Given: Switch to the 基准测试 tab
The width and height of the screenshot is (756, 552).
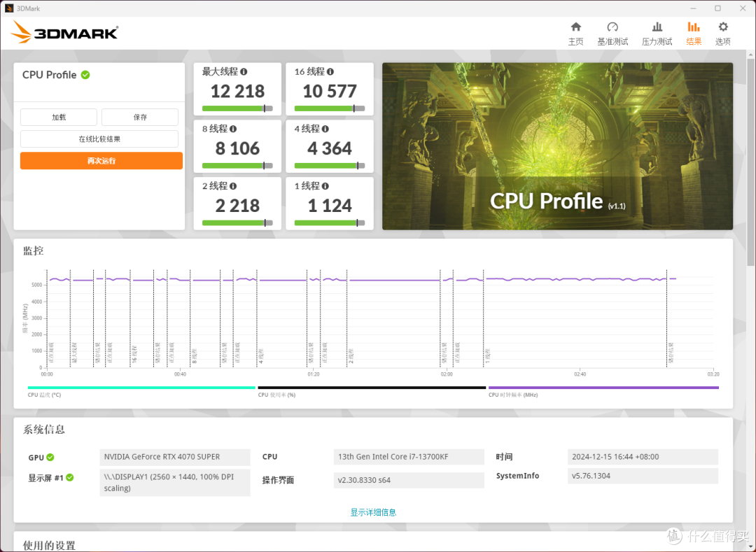Looking at the screenshot, I should point(612,33).
